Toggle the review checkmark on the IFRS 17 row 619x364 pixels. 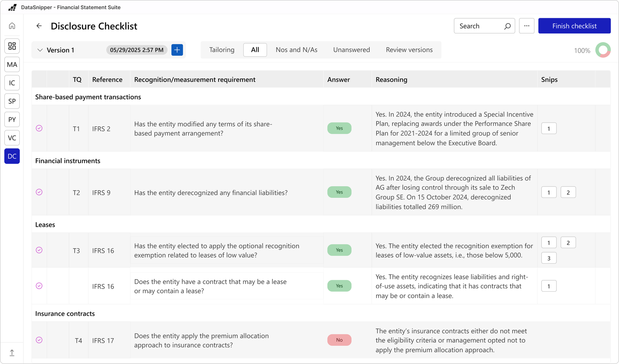39,340
